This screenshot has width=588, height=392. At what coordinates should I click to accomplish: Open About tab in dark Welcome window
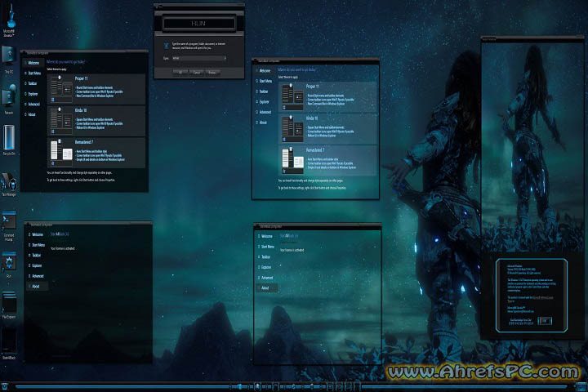coord(32,114)
